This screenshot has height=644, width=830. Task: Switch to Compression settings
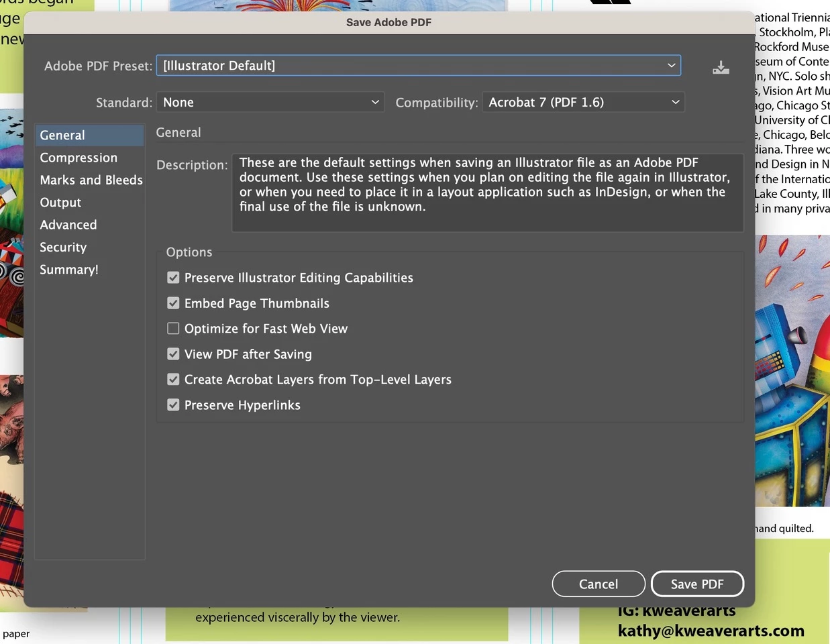90,158
